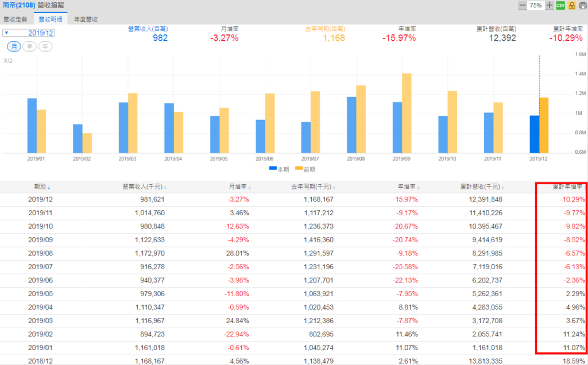The height and width of the screenshot is (365, 588).
Task: Select the 2019/09 table row period cell
Action: click(x=41, y=240)
